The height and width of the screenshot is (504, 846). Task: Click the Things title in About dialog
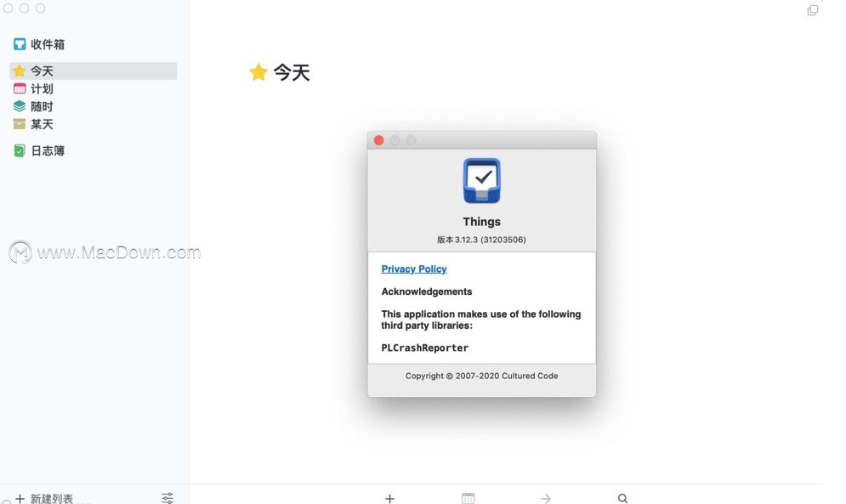click(482, 222)
